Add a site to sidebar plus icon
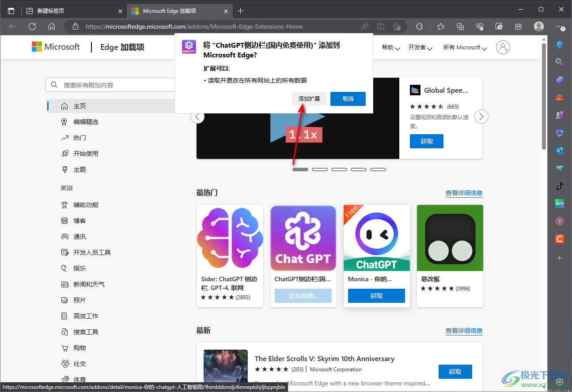Screen dimensions: 572x392 click(560, 258)
